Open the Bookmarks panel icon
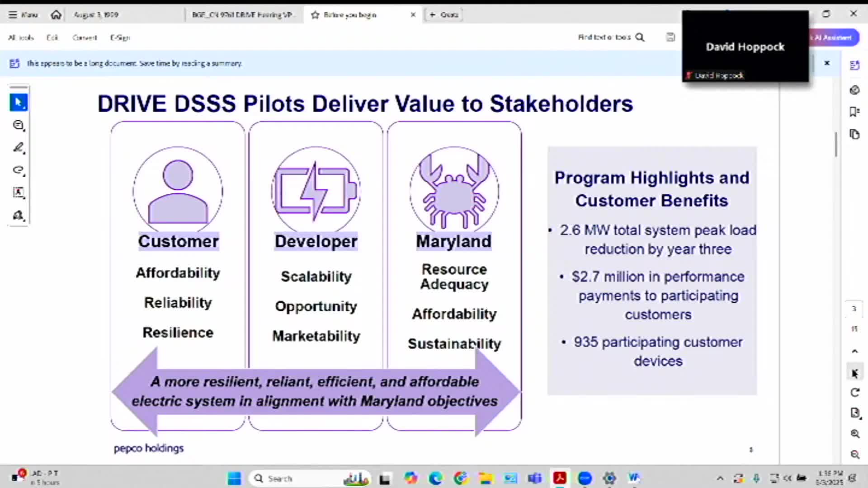The height and width of the screenshot is (488, 868). coord(854,112)
